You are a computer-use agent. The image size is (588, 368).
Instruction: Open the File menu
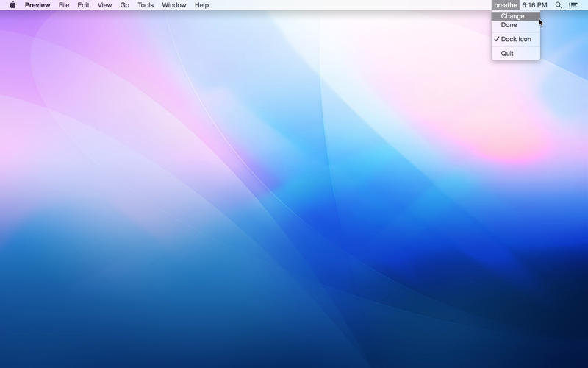(x=64, y=5)
